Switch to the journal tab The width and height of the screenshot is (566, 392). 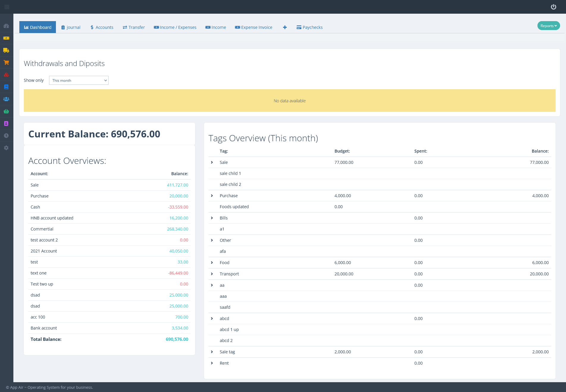pyautogui.click(x=71, y=27)
